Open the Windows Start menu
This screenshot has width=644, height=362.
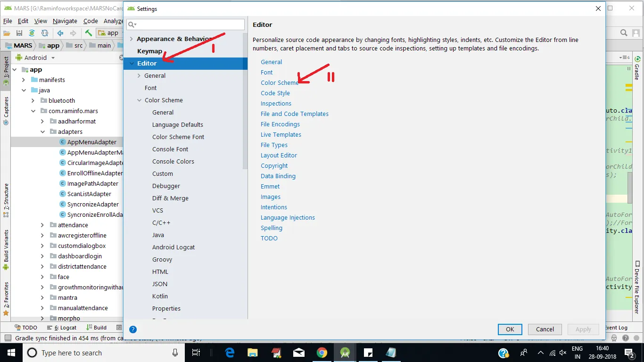click(10, 353)
